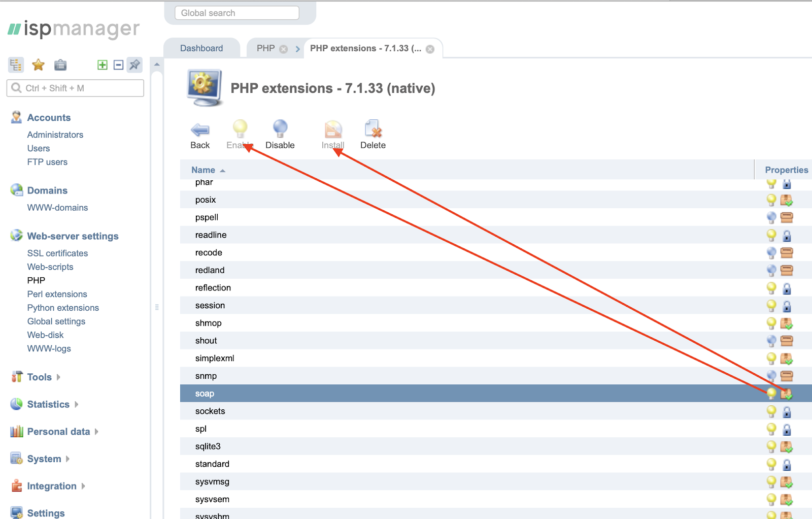Viewport: 812px width, 519px height.
Task: Switch to the PHP tab
Action: coord(266,48)
